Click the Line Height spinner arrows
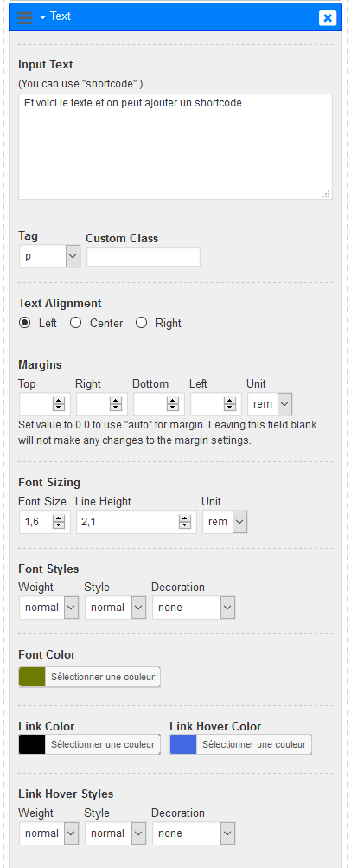 (185, 522)
